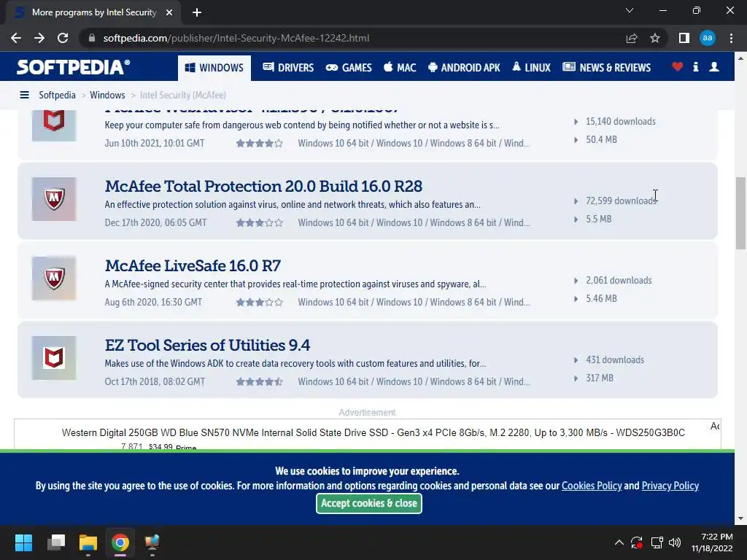Click the Aug 6th 2020 date text
This screenshot has width=747, height=560.
click(x=153, y=303)
